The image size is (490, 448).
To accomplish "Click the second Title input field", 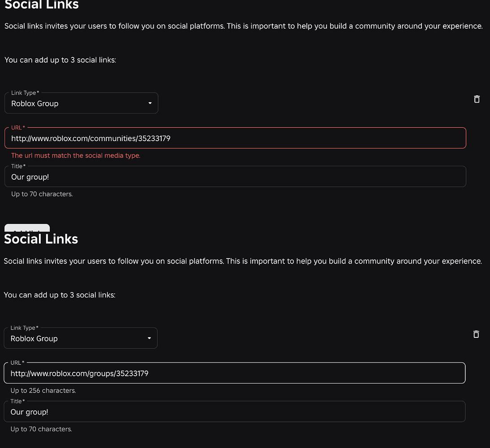I will pos(234,411).
